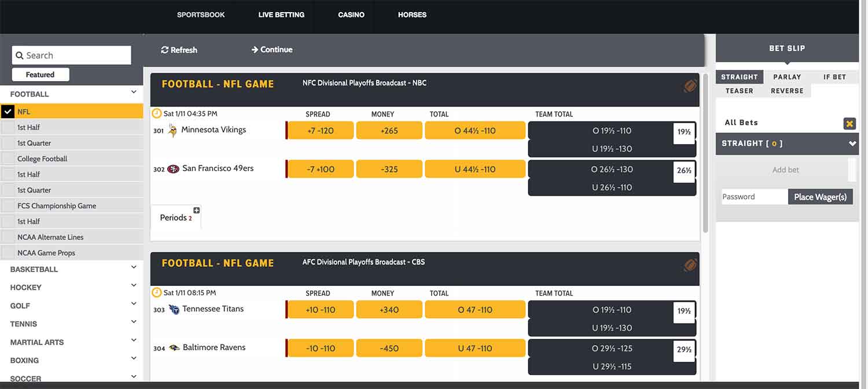Click the Minnesota Vikings logo
868x389 pixels.
pos(172,130)
